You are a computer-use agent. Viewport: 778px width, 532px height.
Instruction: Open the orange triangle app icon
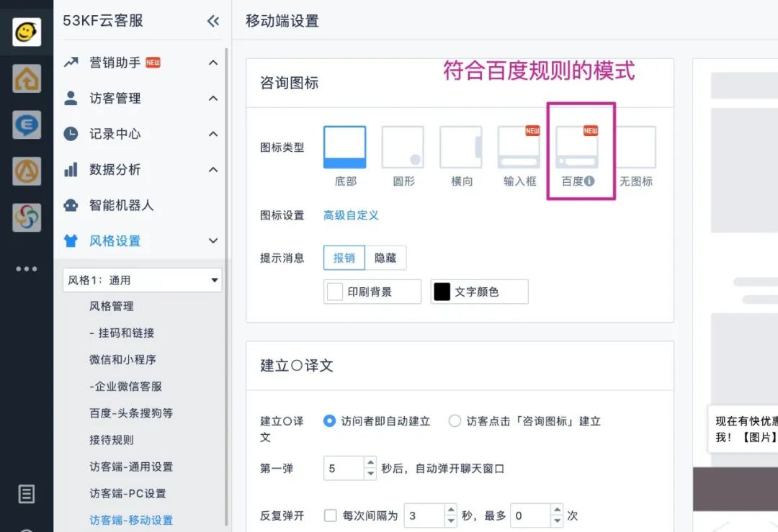27,171
